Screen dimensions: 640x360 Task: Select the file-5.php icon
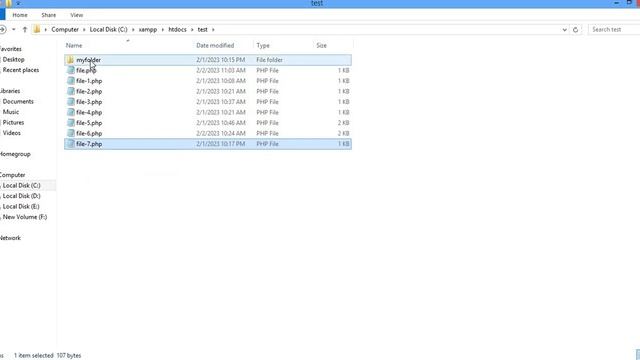pyautogui.click(x=71, y=123)
